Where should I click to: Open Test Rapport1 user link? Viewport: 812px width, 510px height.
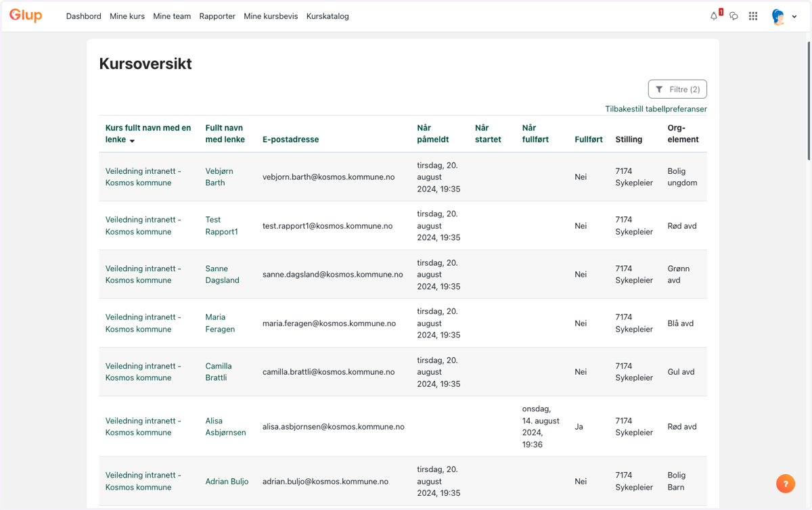point(222,225)
